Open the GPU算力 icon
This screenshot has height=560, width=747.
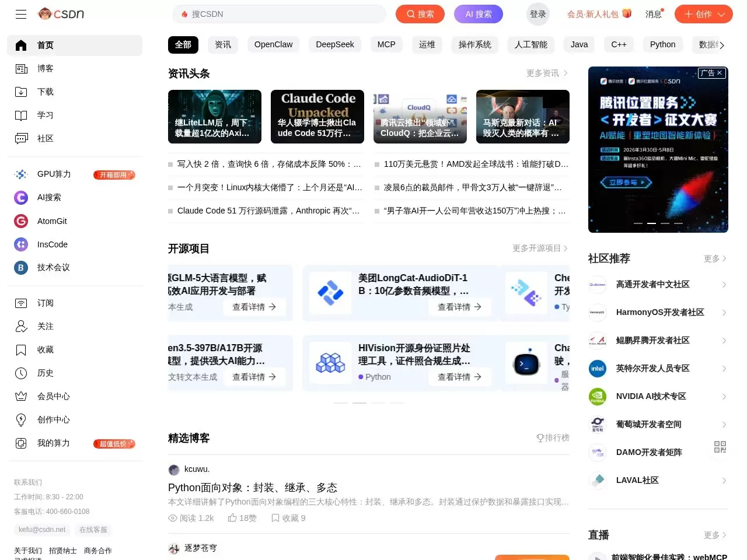click(21, 174)
